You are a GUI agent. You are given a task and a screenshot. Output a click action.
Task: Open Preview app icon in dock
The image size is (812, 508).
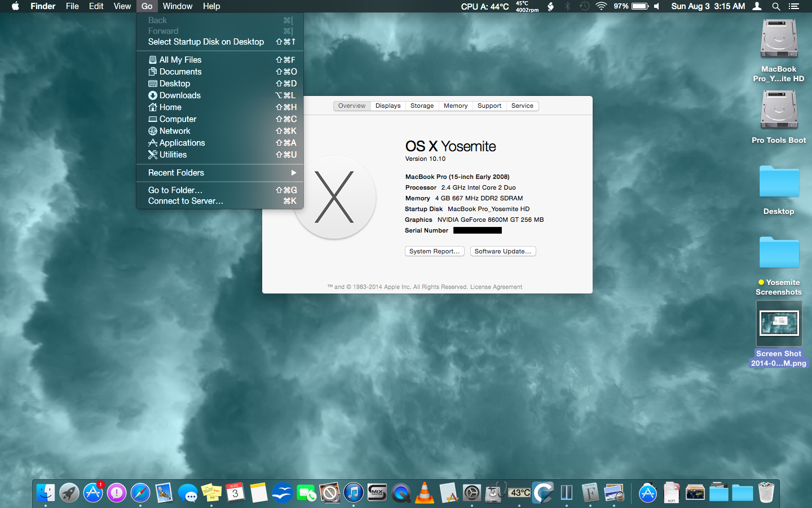614,493
